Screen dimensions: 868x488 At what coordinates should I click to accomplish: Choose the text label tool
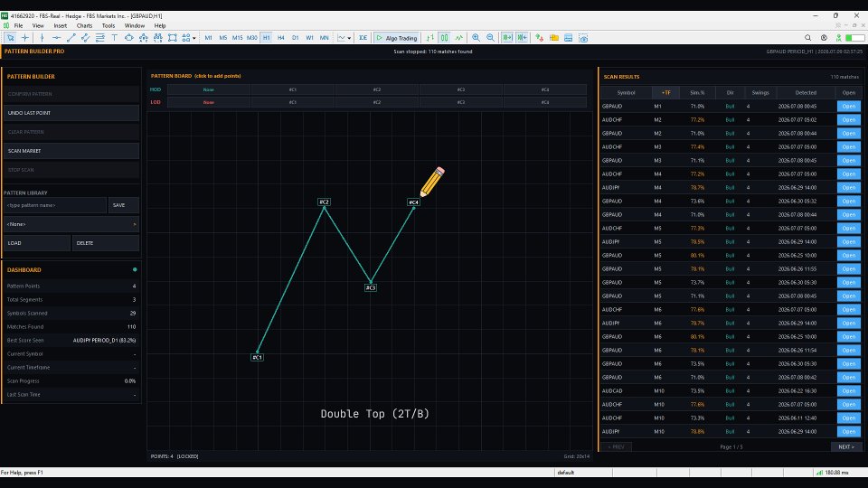[114, 38]
